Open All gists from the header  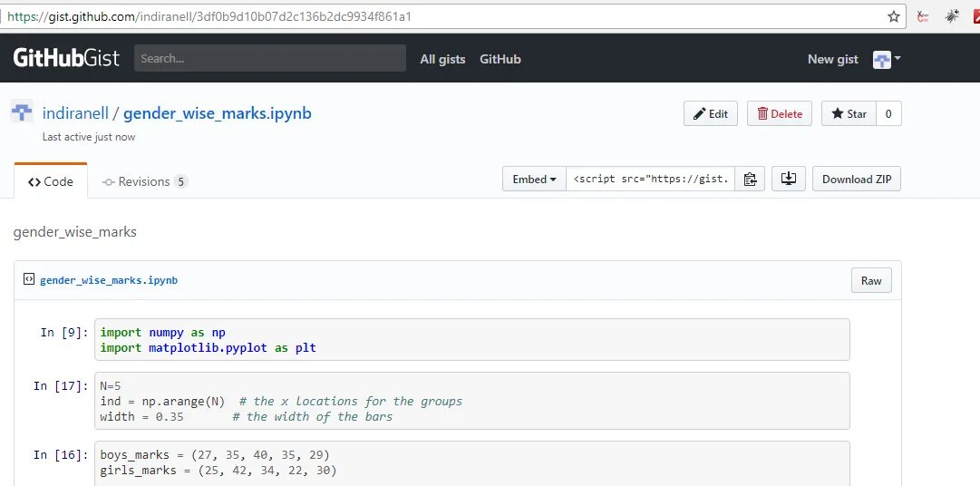point(442,59)
